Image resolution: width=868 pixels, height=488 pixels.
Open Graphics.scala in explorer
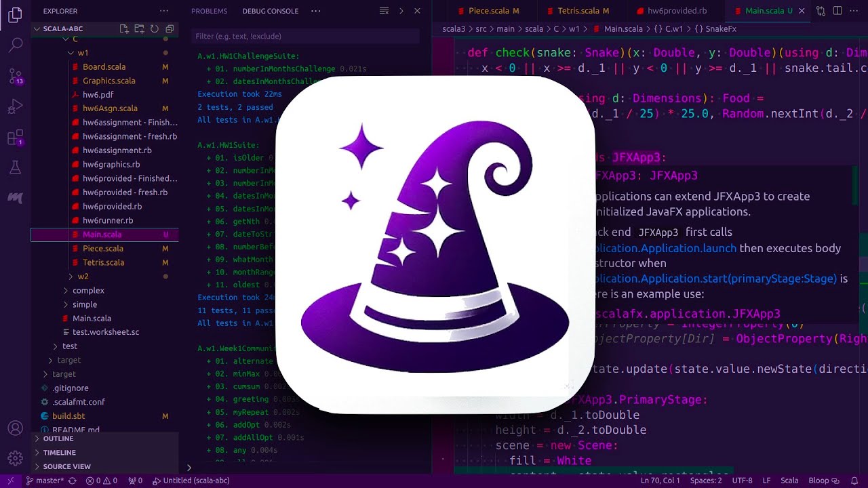coord(104,81)
